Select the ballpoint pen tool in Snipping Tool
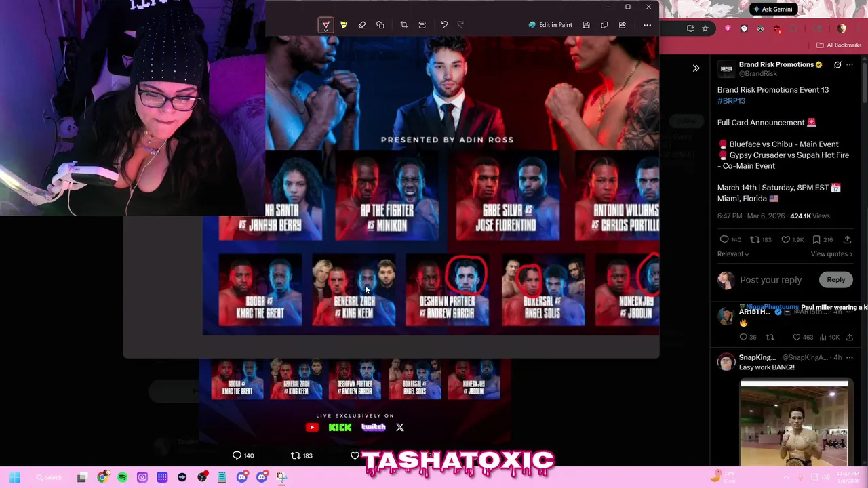 tap(326, 25)
